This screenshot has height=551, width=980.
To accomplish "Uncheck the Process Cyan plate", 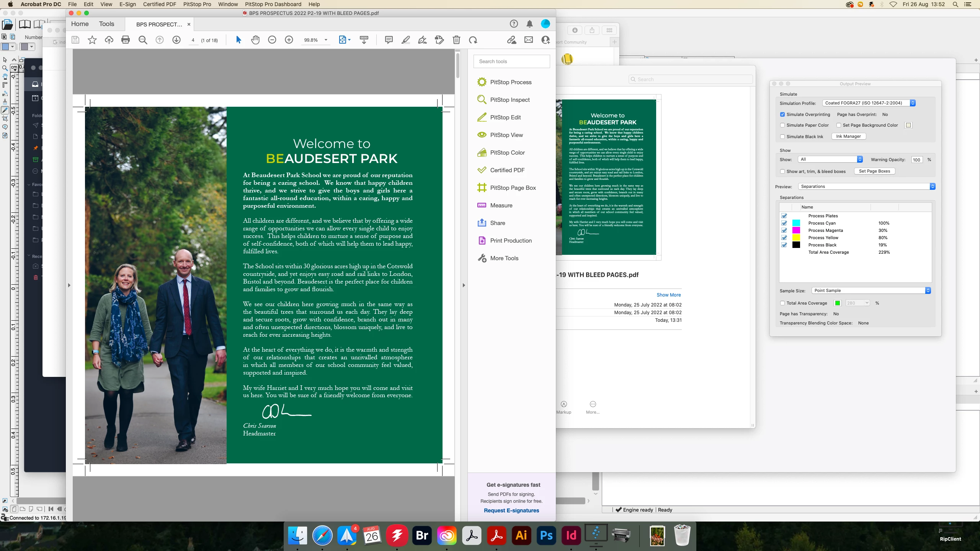I will [x=784, y=223].
